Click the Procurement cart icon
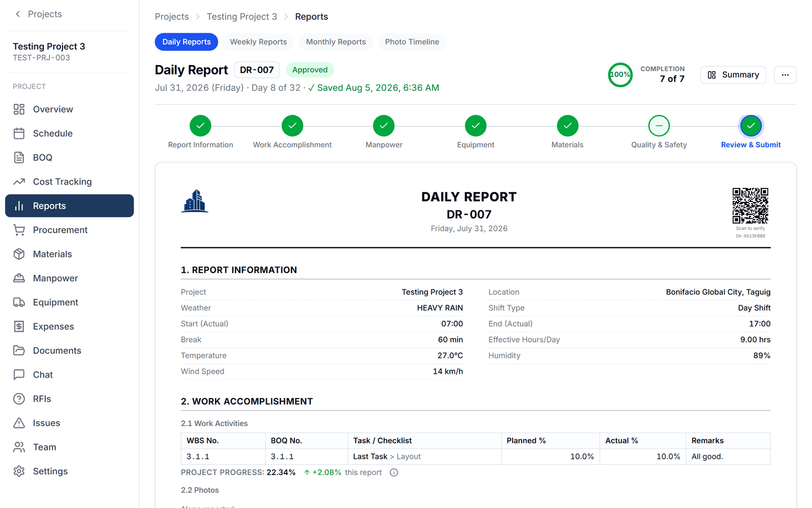The width and height of the screenshot is (812, 508). pos(19,230)
